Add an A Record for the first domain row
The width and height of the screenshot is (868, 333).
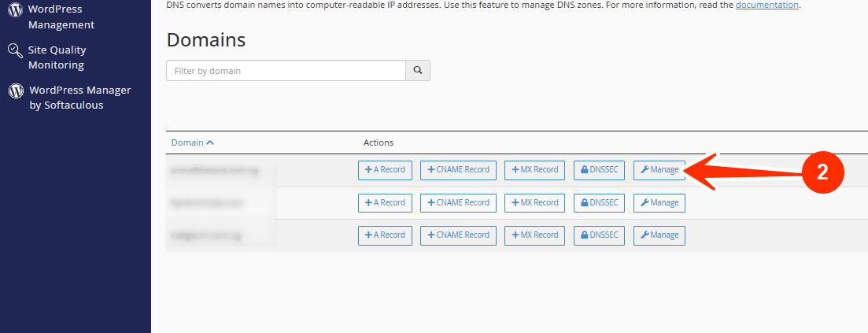(386, 169)
